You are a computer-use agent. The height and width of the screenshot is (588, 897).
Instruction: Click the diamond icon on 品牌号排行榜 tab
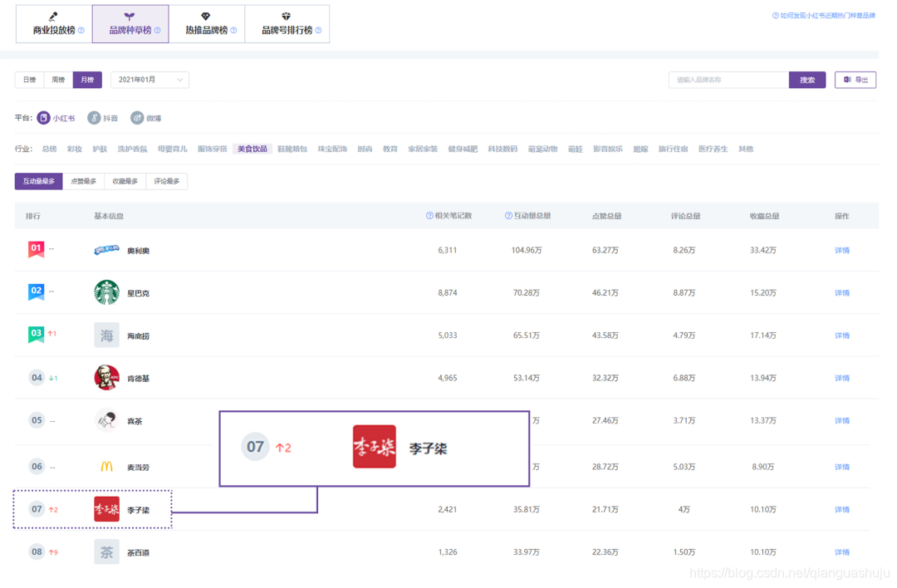click(x=286, y=17)
